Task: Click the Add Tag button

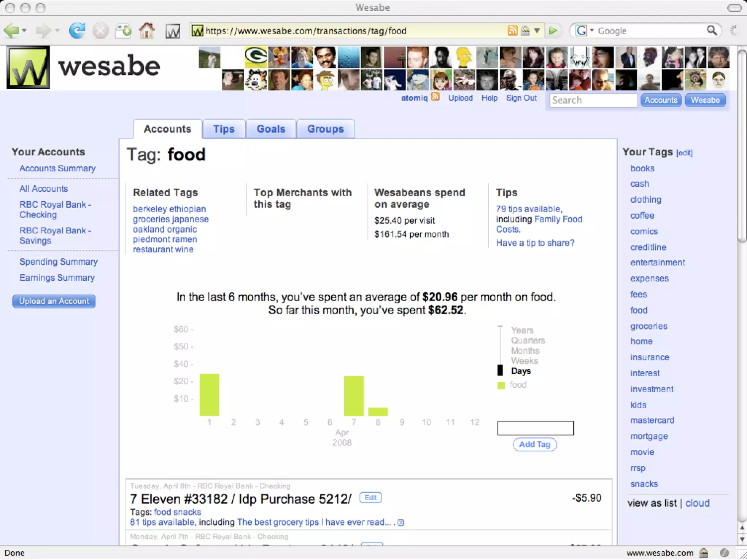Action: point(535,444)
